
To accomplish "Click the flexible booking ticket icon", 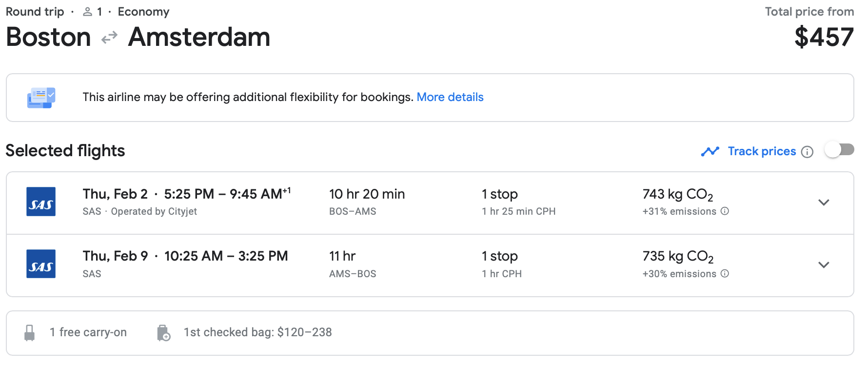I will click(41, 98).
